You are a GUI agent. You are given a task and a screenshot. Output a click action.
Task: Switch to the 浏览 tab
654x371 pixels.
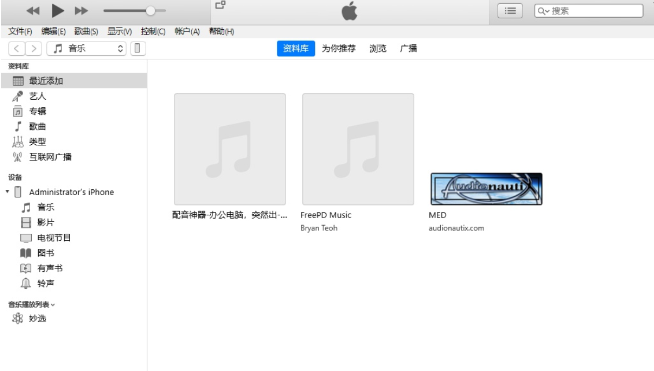click(x=378, y=48)
